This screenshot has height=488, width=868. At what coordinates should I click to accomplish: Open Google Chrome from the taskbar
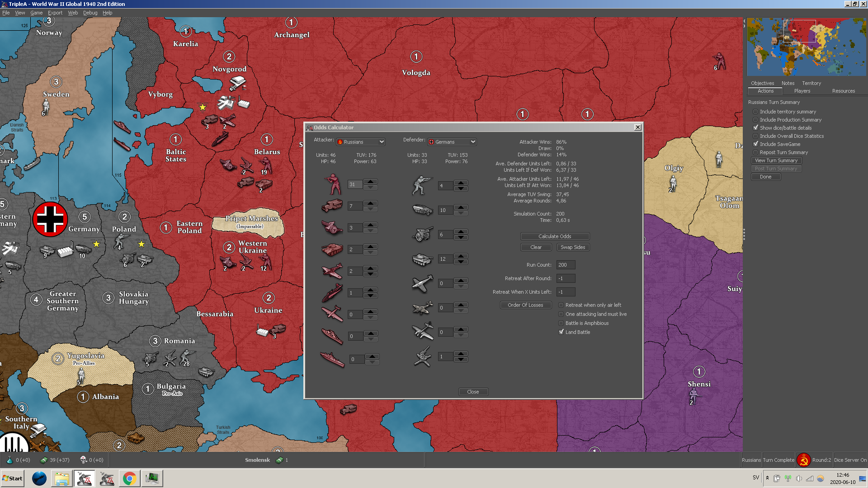pyautogui.click(x=129, y=479)
